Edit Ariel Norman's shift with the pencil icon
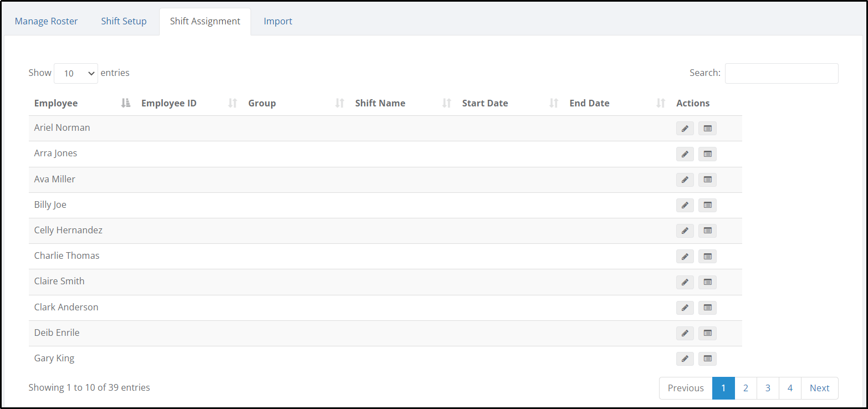The image size is (868, 409). (x=685, y=129)
